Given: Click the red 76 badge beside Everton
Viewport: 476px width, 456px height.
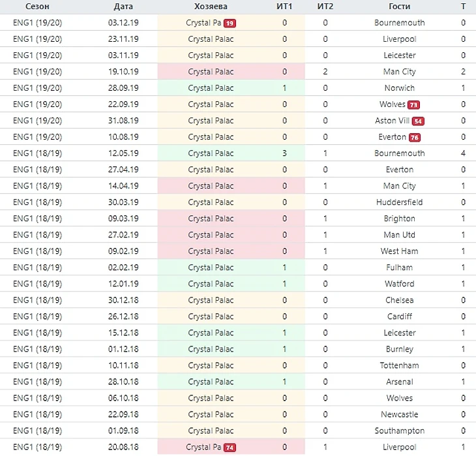Looking at the screenshot, I should (x=414, y=138).
